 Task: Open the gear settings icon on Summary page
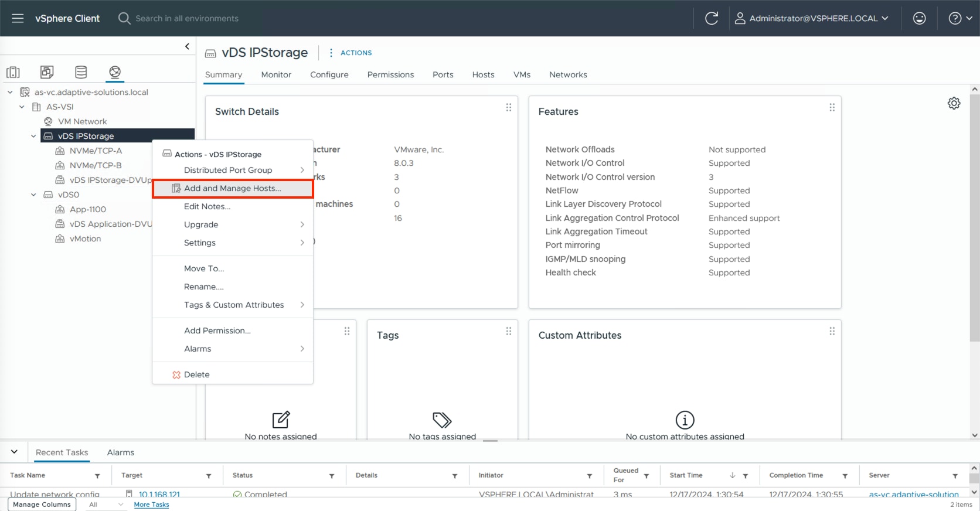click(x=954, y=103)
